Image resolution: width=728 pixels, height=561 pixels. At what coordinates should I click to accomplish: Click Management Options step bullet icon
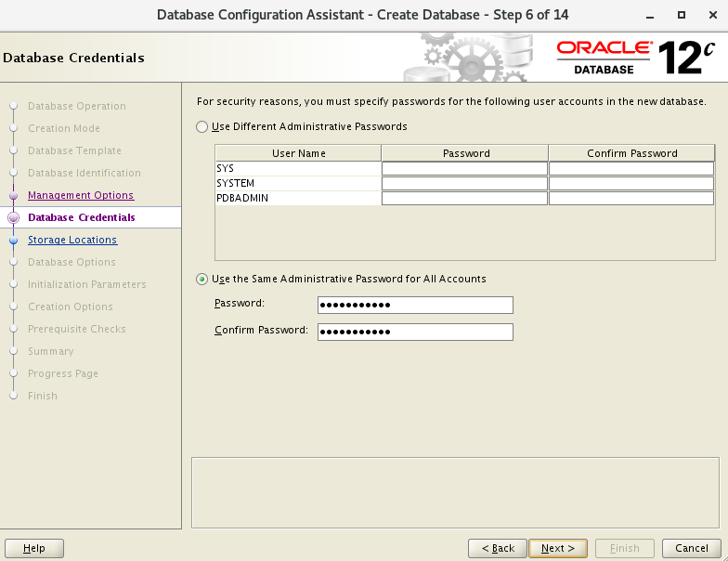click(13, 195)
